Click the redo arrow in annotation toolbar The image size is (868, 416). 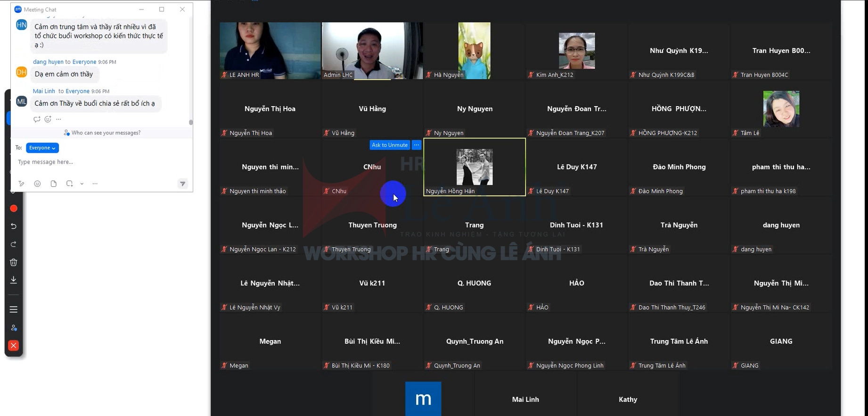[14, 244]
